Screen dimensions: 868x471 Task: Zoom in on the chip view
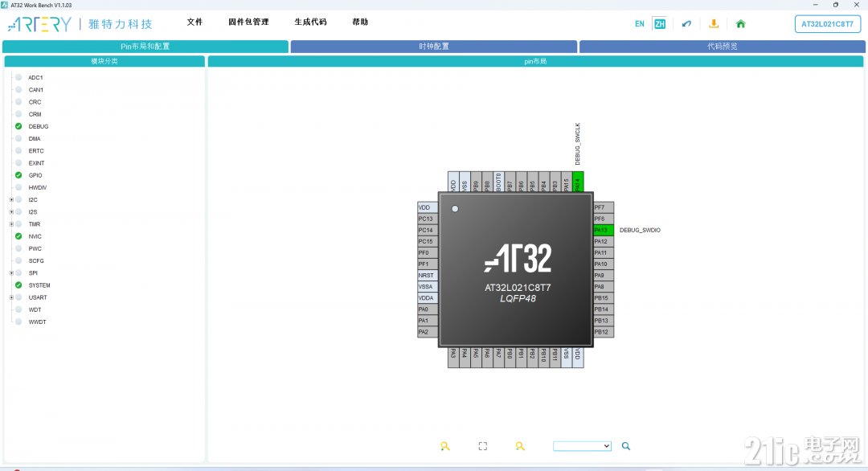tap(445, 446)
